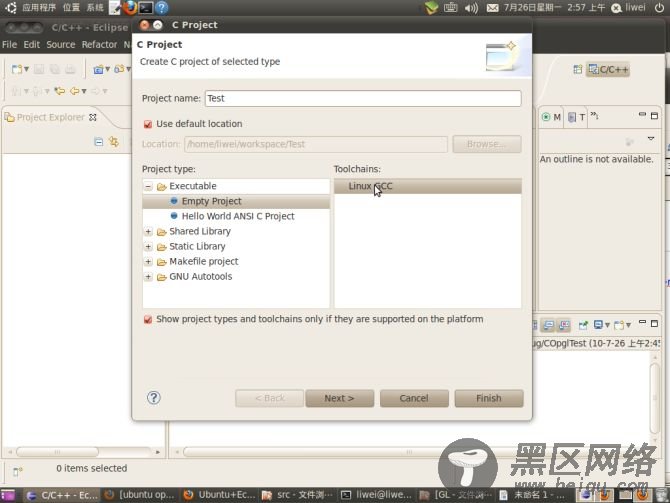Click the keyboard input method icon
Viewport: 670px width, 503px height.
(450, 8)
